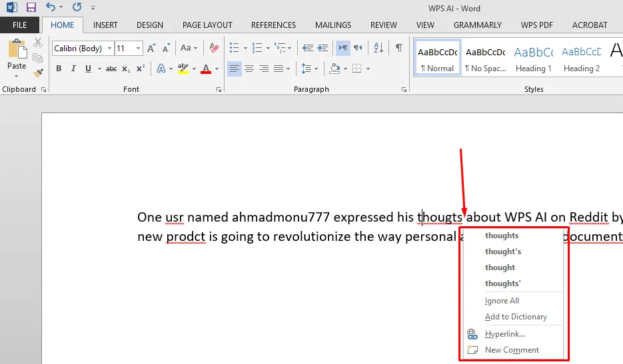Select Add to Dictionary in context menu
The height and width of the screenshot is (364, 623).
point(516,317)
